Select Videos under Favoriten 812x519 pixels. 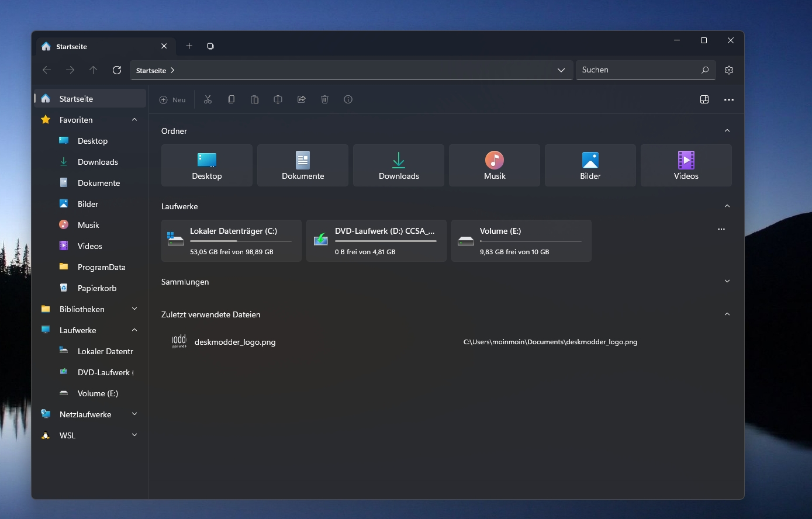pyautogui.click(x=90, y=246)
